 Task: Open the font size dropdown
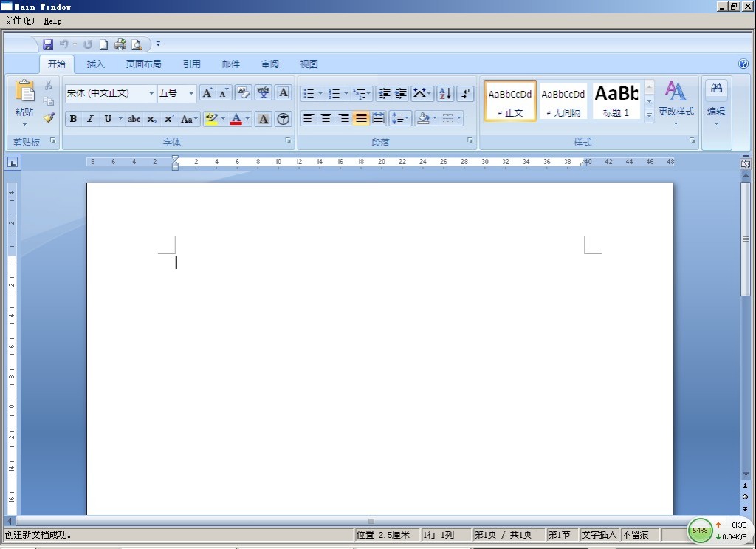(x=190, y=93)
